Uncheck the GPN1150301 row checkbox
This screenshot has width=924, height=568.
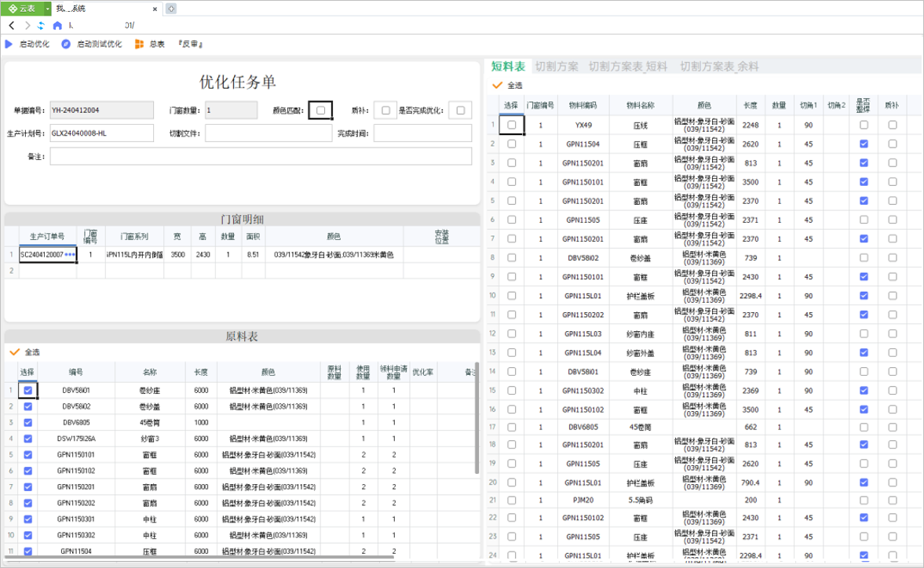coord(27,519)
